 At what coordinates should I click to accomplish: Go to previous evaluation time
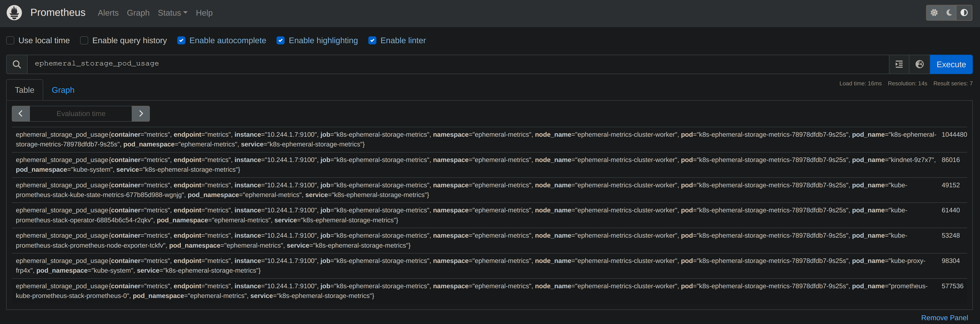tap(21, 113)
